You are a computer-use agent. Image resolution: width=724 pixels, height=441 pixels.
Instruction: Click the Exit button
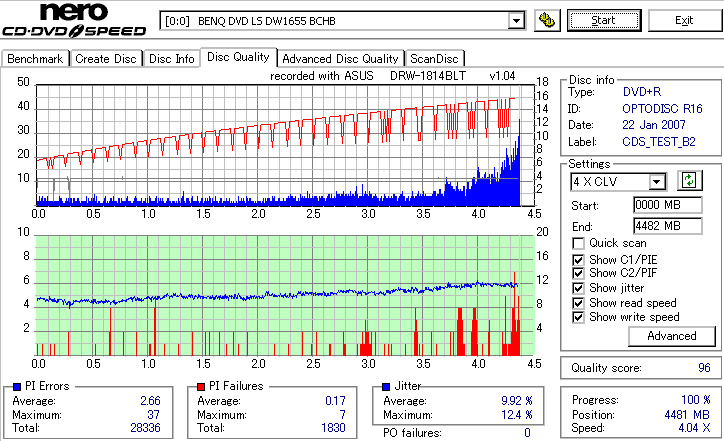click(x=684, y=20)
